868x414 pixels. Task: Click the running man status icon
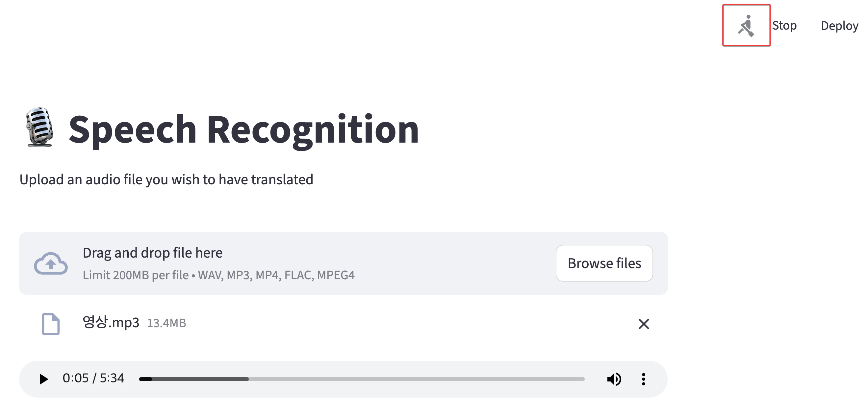click(746, 26)
